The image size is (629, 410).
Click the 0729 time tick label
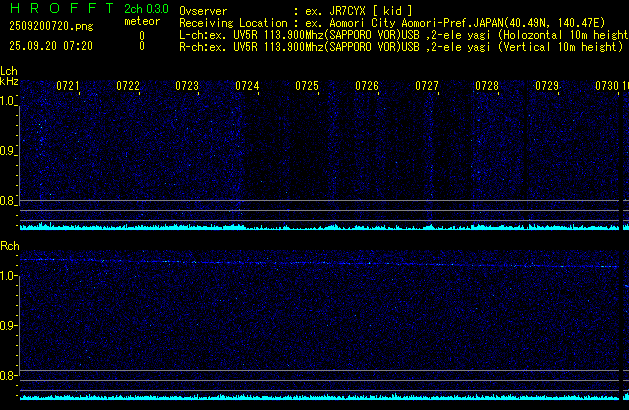(547, 87)
